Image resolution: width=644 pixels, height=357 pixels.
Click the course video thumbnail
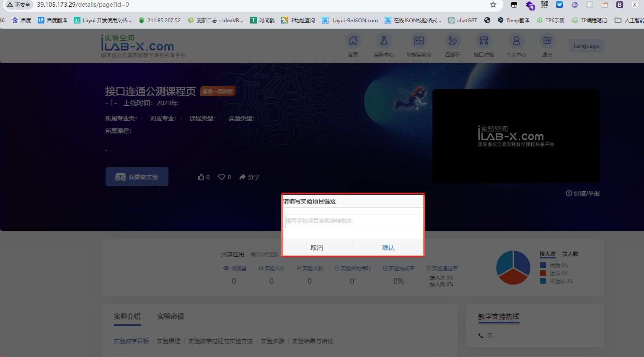[516, 136]
